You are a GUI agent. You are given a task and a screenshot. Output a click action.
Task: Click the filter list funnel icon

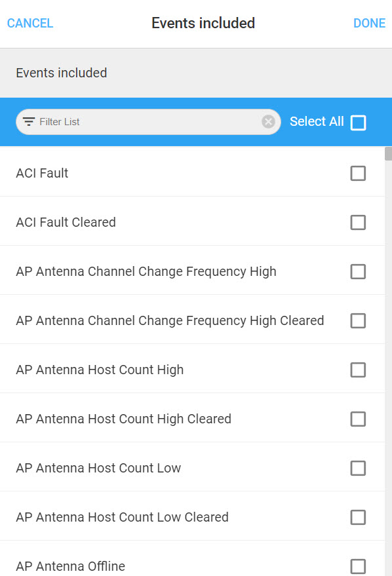coord(29,122)
